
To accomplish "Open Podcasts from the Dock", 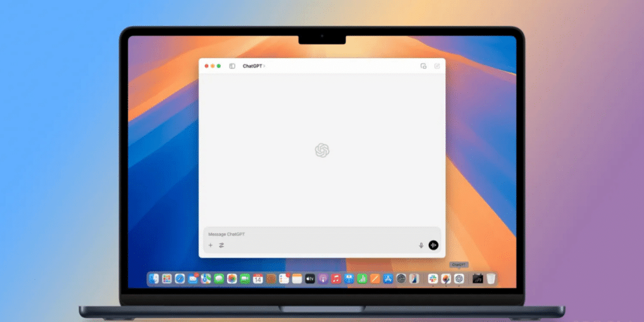I will pyautogui.click(x=323, y=279).
